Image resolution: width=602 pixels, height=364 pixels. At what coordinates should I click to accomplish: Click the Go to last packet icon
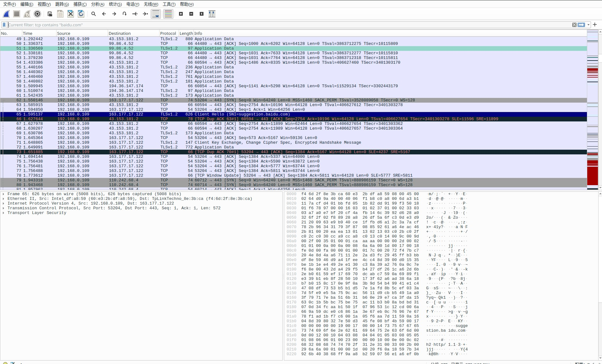145,13
